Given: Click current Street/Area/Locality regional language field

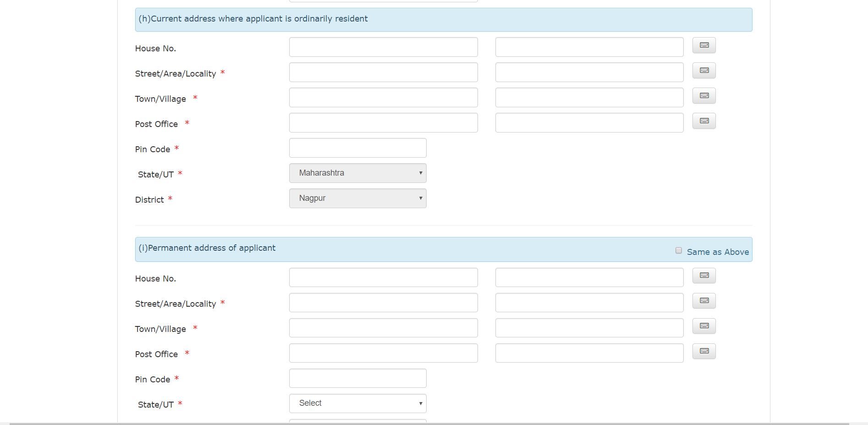Looking at the screenshot, I should (589, 72).
